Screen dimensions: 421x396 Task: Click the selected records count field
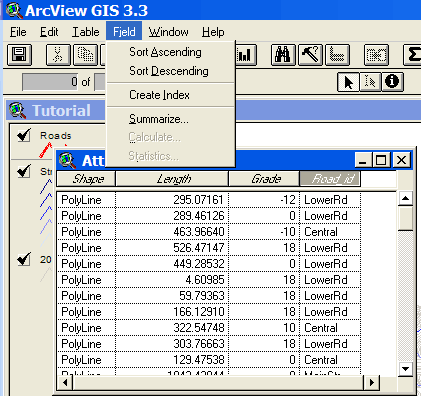[x=50, y=82]
